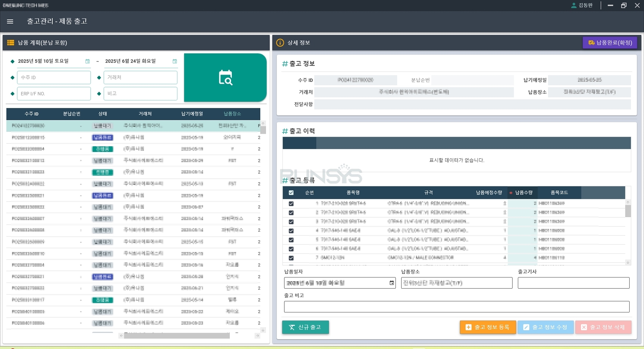Click the list icon on 납품 계획 header
644x349 pixels.
(x=10, y=42)
